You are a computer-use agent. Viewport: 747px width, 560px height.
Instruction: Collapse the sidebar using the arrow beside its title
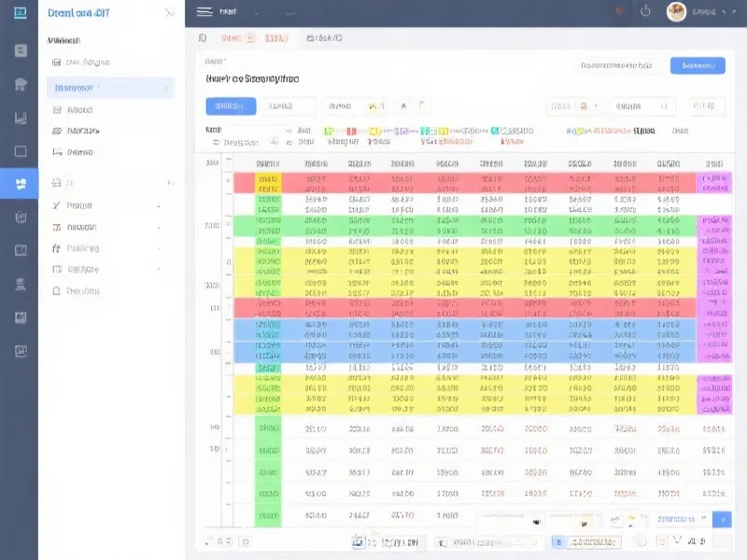[x=169, y=13]
